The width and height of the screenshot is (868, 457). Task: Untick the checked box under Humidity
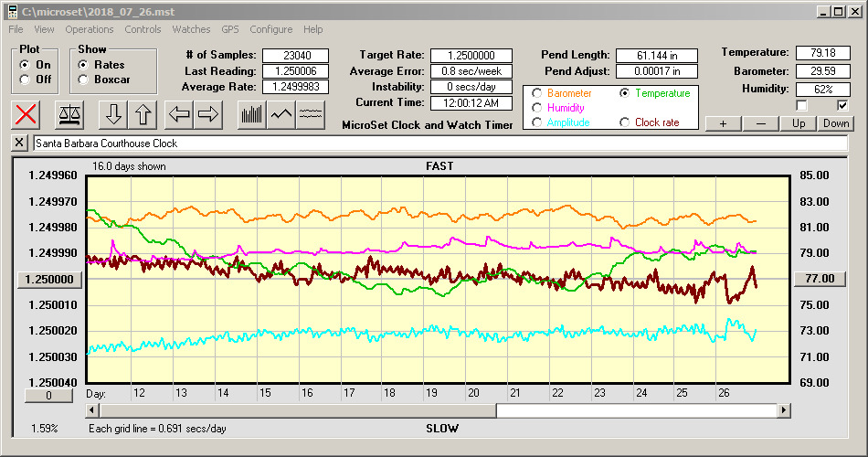point(842,105)
